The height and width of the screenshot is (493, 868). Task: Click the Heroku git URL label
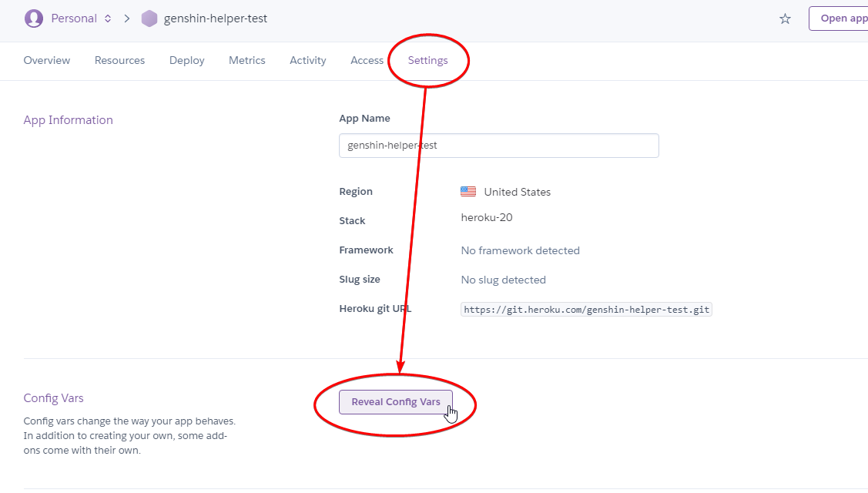(x=375, y=309)
